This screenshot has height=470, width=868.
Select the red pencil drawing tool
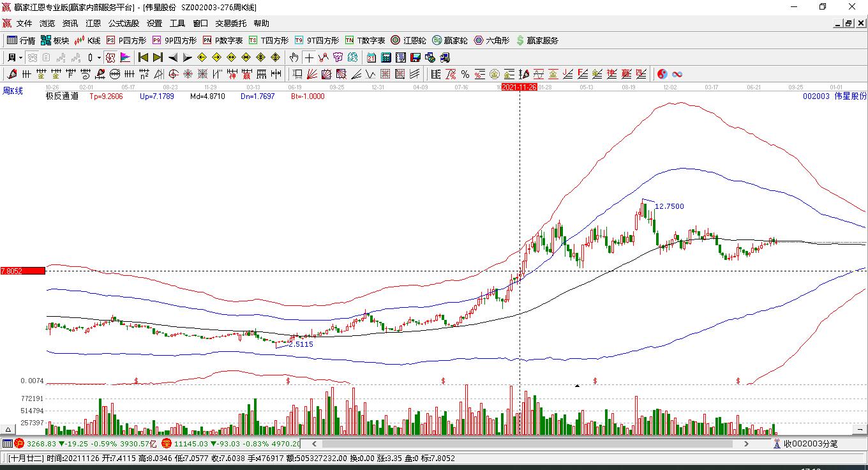pos(12,74)
